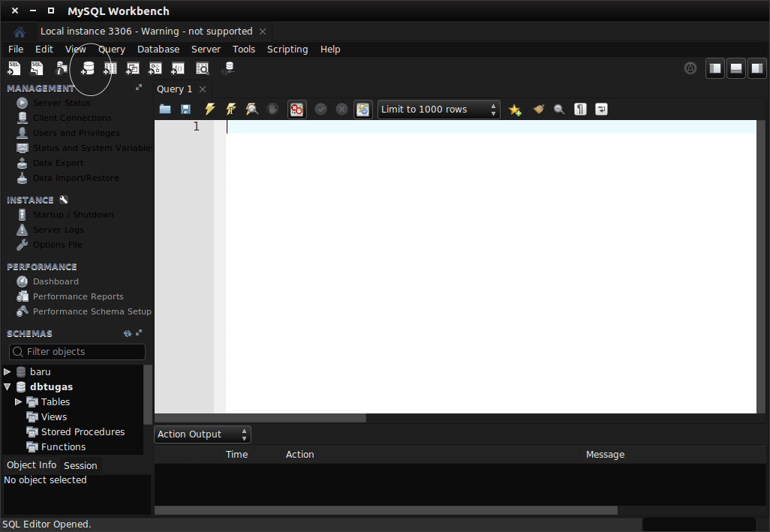This screenshot has height=532, width=770.
Task: Add snippet to favorites star icon
Action: coord(515,110)
